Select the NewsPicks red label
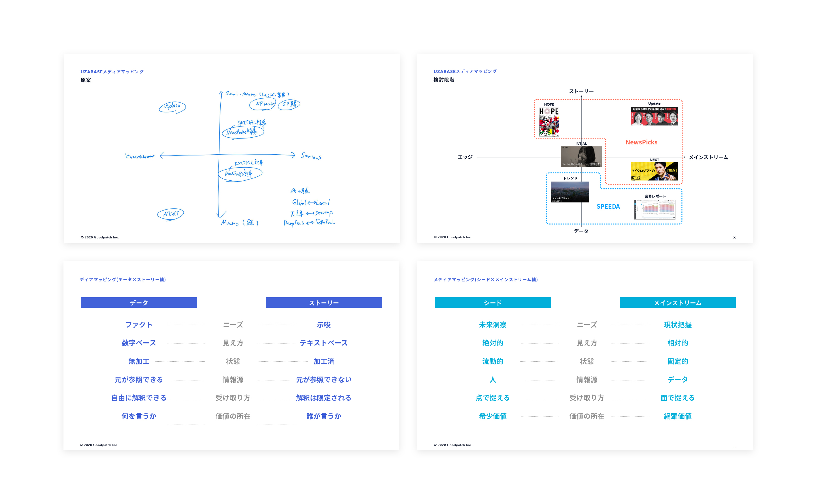The width and height of the screenshot is (816, 504). 641,142
